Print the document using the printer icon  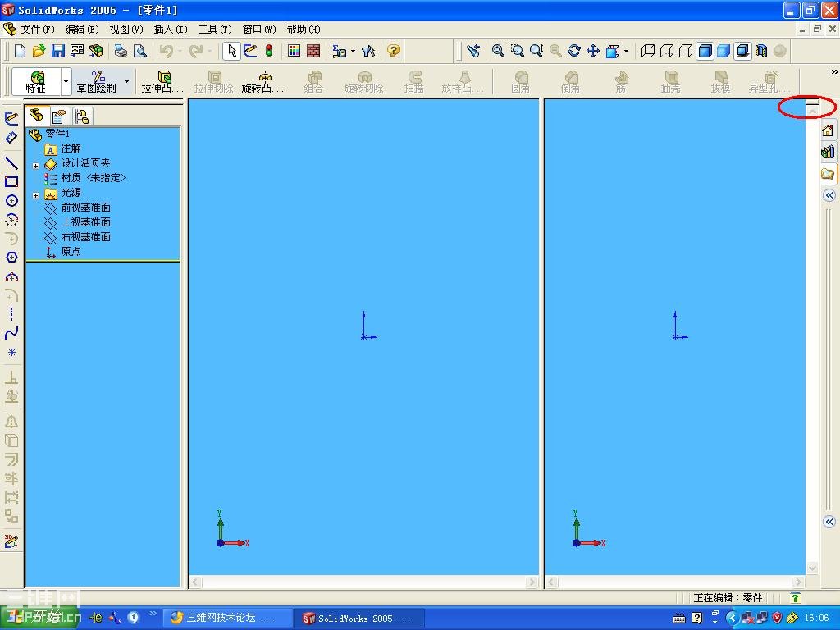(121, 51)
